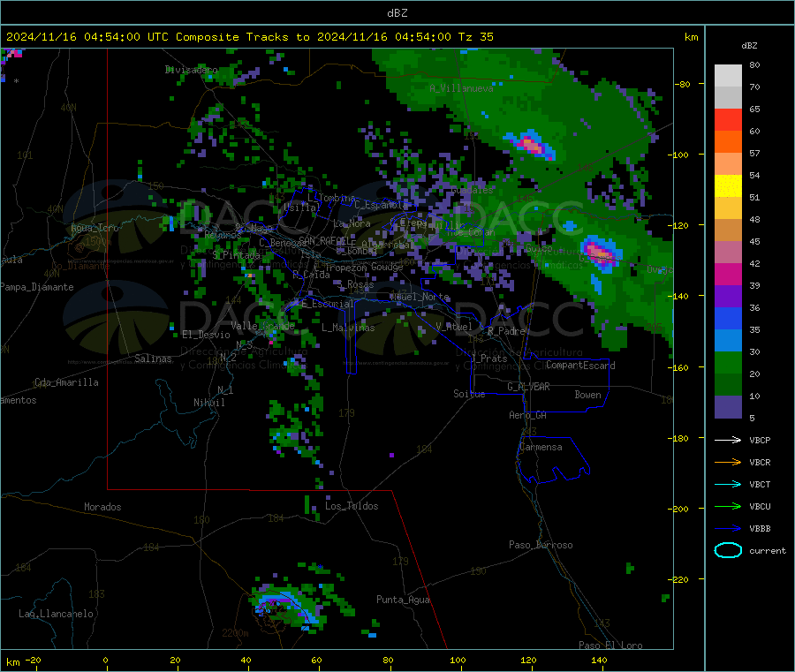Select the 30 dBZ green color swatch

point(728,362)
